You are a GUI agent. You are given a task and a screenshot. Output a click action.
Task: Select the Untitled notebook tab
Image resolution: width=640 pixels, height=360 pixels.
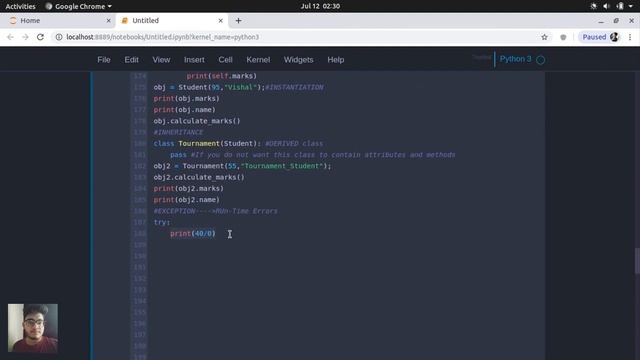171,20
